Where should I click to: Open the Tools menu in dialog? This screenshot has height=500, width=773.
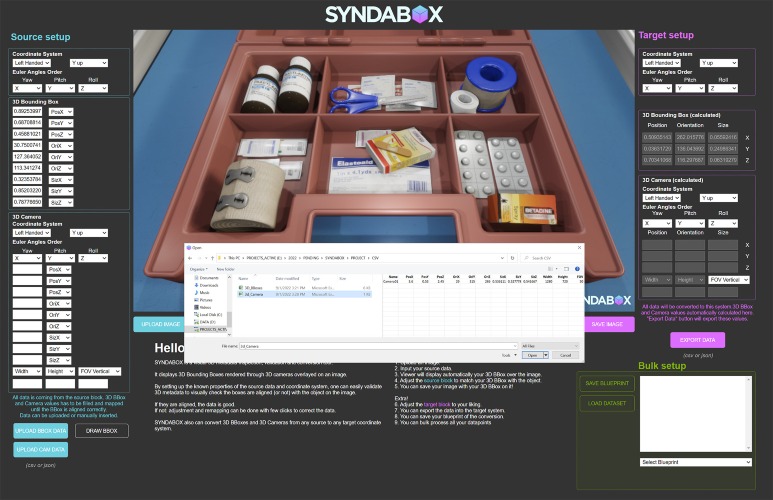pos(509,355)
